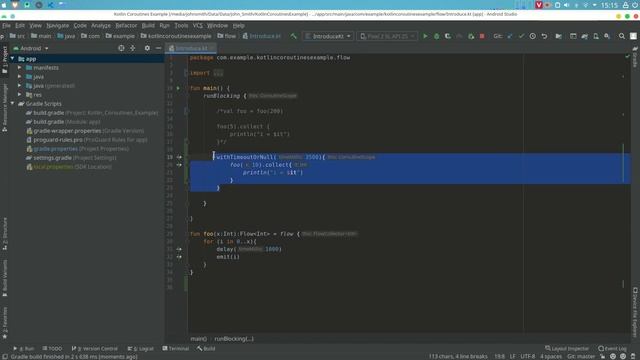Click the runBlocking{...} editor breadcrumb
The image size is (640, 360).
(x=234, y=339)
